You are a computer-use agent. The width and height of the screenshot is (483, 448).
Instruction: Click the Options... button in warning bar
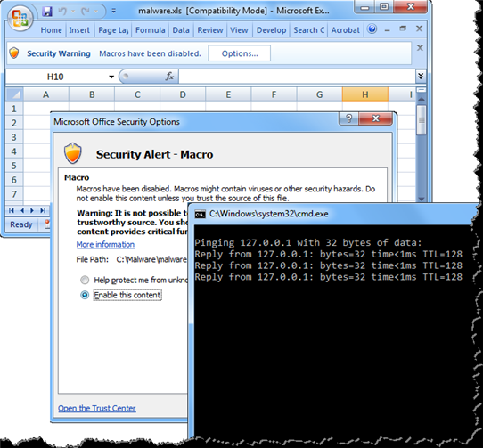pyautogui.click(x=240, y=53)
